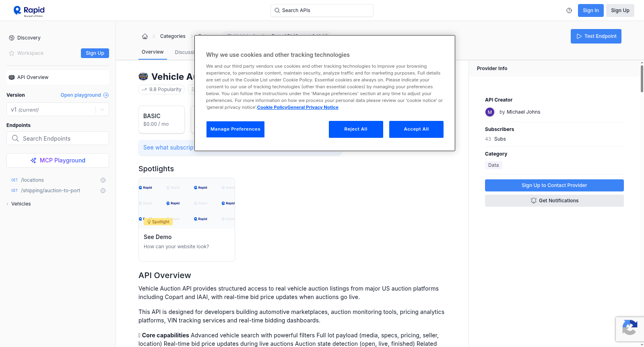The image size is (644, 347).
Task: Click the Data category tag
Action: click(493, 165)
